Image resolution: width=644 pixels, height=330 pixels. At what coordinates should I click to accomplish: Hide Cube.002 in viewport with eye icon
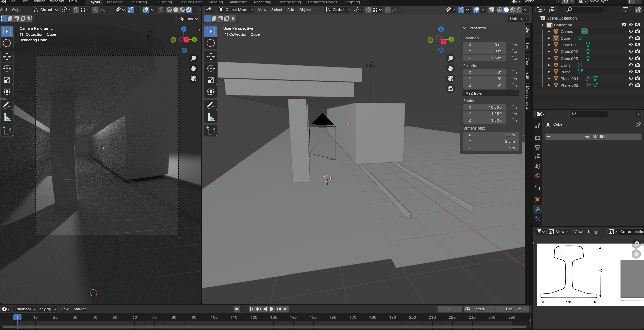pyautogui.click(x=631, y=51)
